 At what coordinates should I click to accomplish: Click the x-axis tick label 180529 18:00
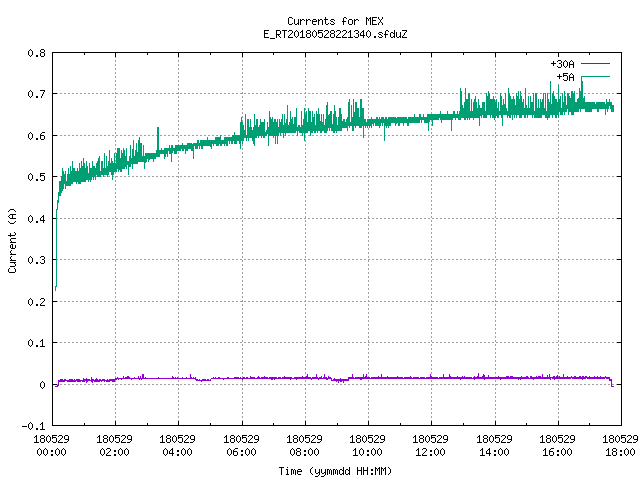pyautogui.click(x=620, y=446)
